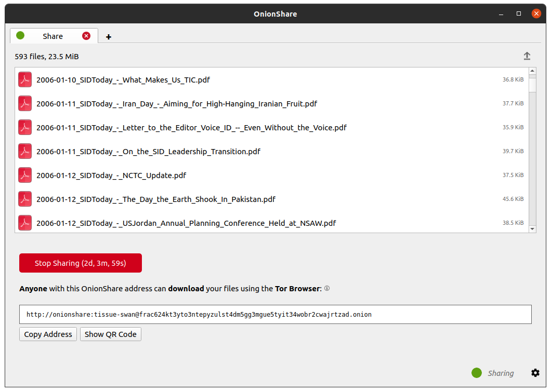Click the 39.7 KiB file size
This screenshot has height=392, width=551.
(x=513, y=151)
